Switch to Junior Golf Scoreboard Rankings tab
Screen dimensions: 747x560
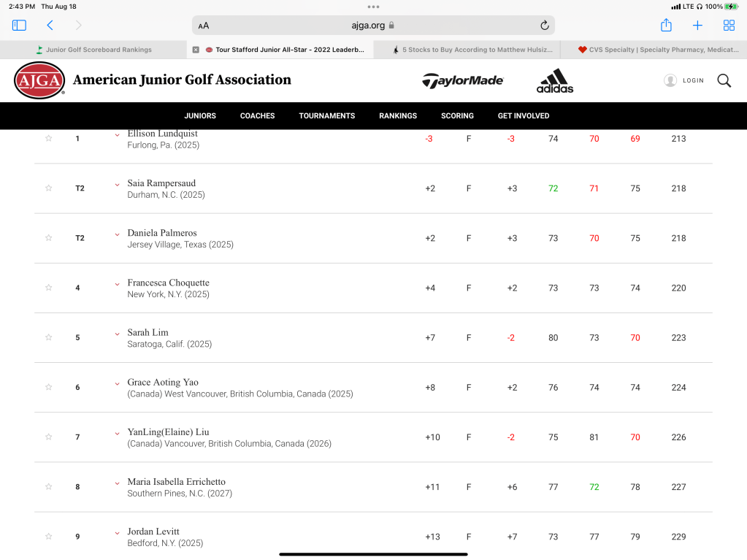(93, 50)
